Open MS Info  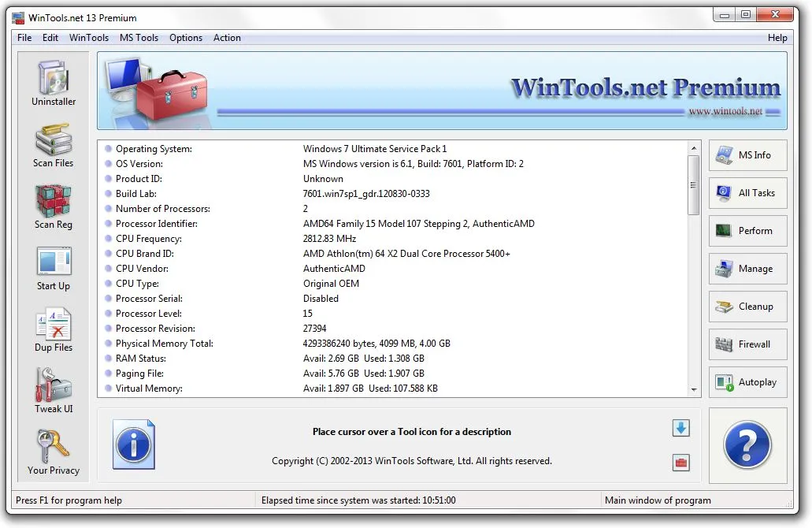click(747, 155)
